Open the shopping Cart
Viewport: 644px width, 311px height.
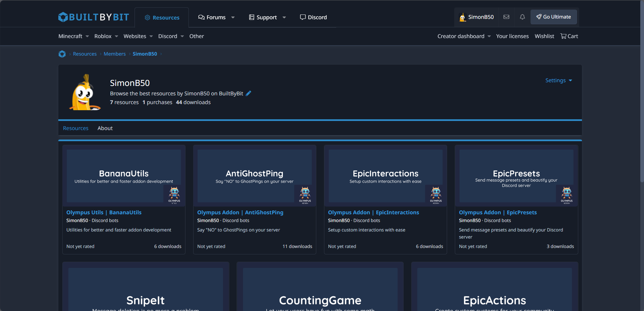pos(569,36)
